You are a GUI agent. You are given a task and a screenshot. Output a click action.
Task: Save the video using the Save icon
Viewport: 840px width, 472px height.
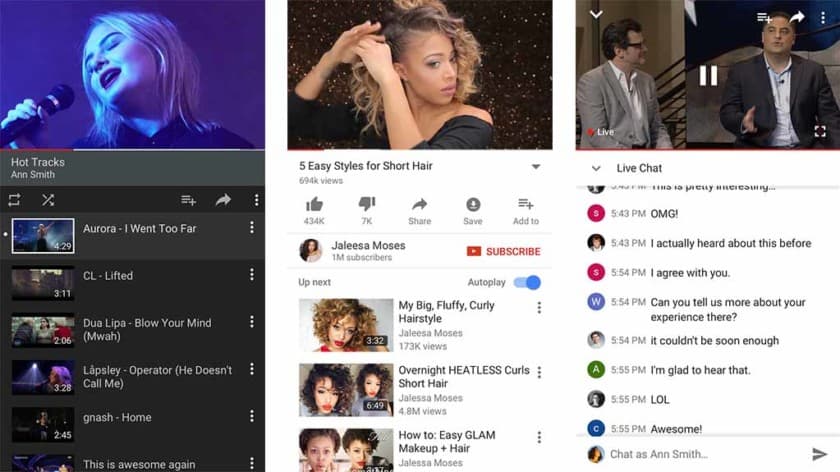(x=472, y=205)
